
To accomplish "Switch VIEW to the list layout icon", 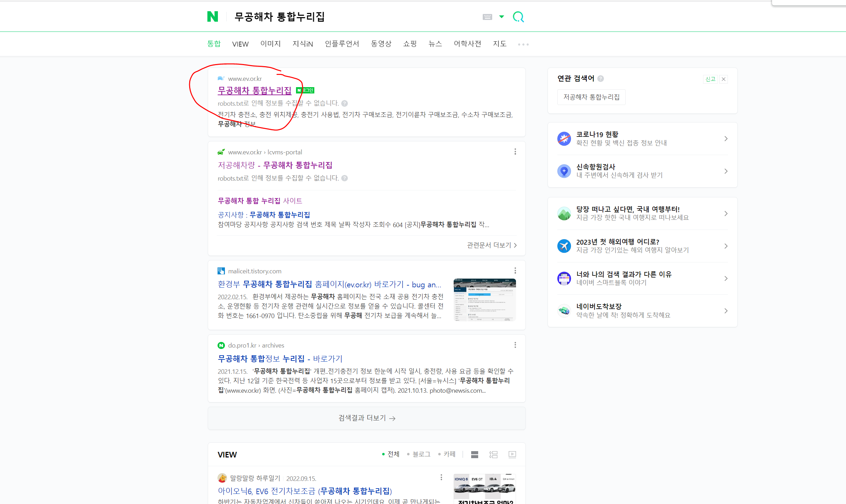I will tap(493, 455).
